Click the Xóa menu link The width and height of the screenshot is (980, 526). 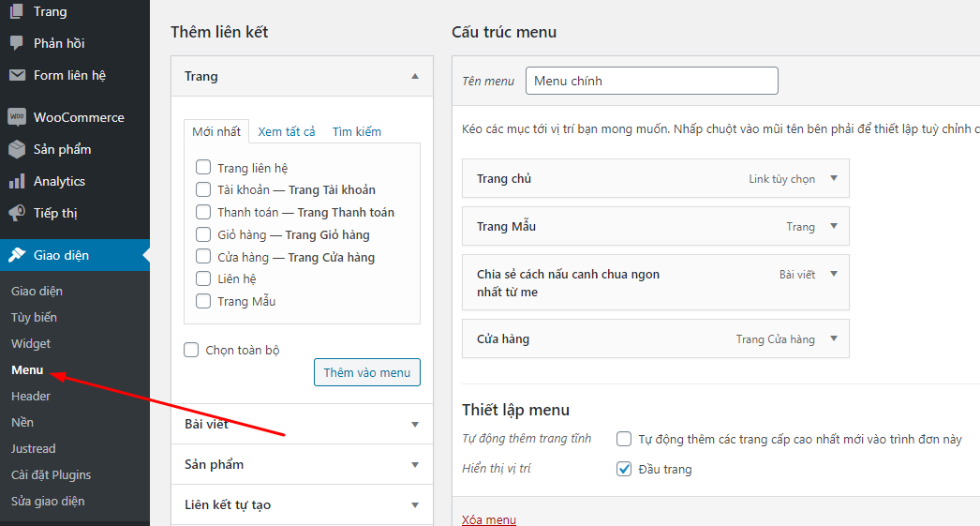pos(489,519)
